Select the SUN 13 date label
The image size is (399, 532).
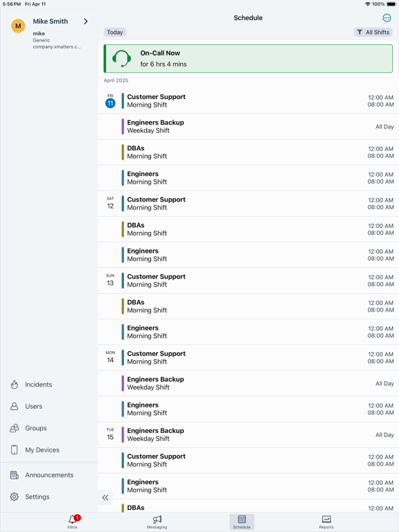110,281
